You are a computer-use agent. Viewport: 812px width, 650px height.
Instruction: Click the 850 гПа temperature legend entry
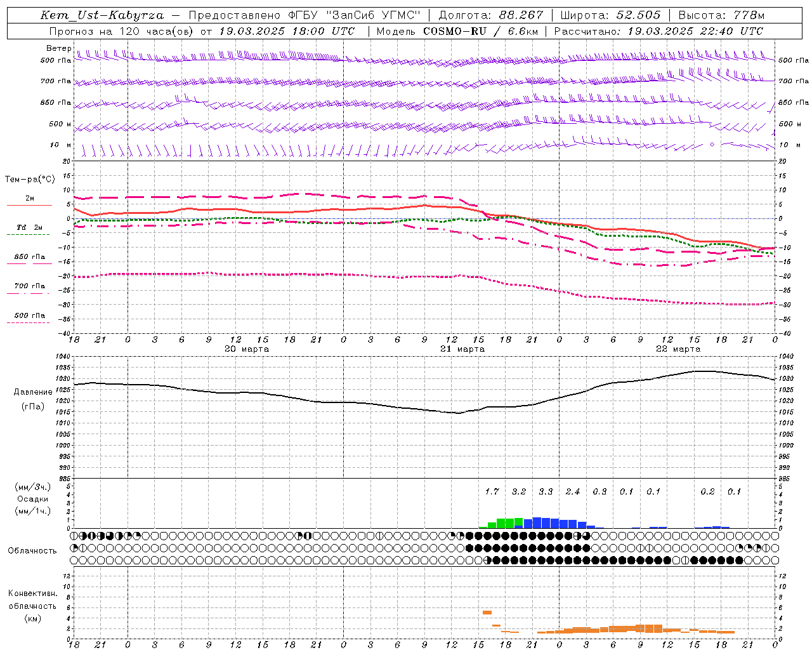[x=30, y=256]
